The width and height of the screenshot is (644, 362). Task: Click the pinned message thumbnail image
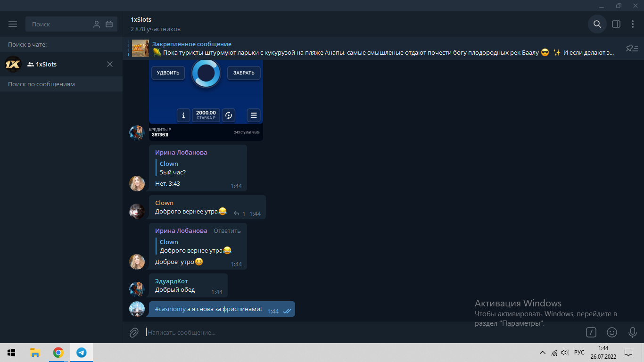140,48
